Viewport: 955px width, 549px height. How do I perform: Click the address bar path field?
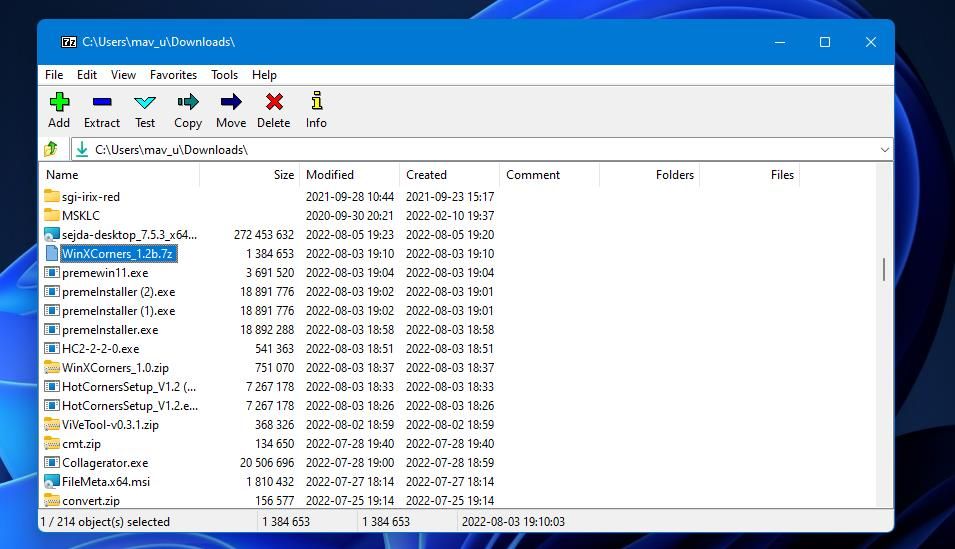tap(482, 149)
